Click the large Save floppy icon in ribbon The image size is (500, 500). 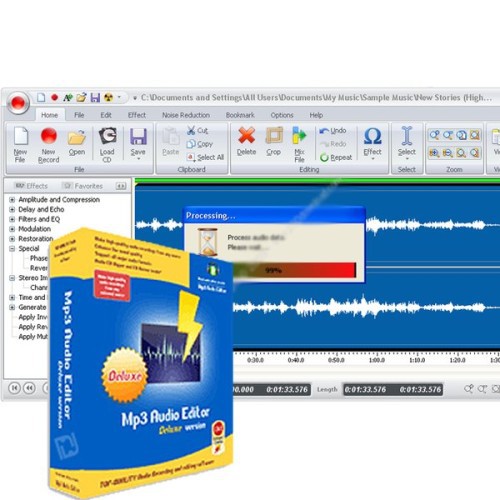[x=138, y=137]
